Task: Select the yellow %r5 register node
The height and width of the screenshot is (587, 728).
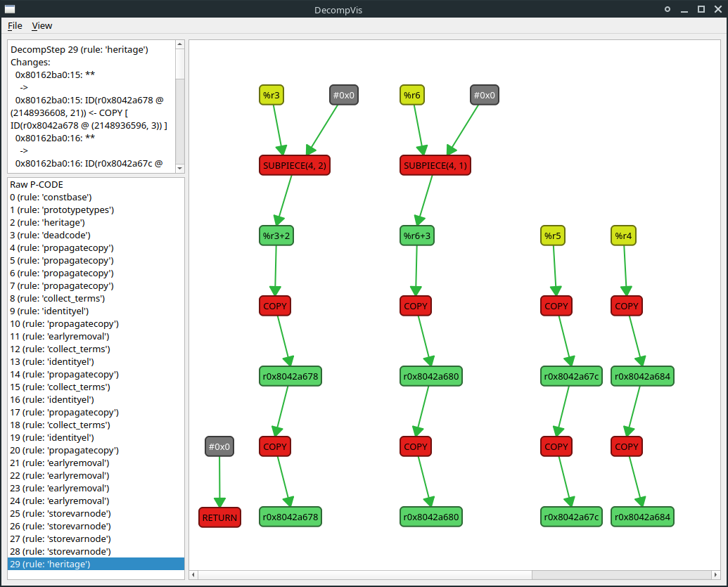Action: point(553,236)
